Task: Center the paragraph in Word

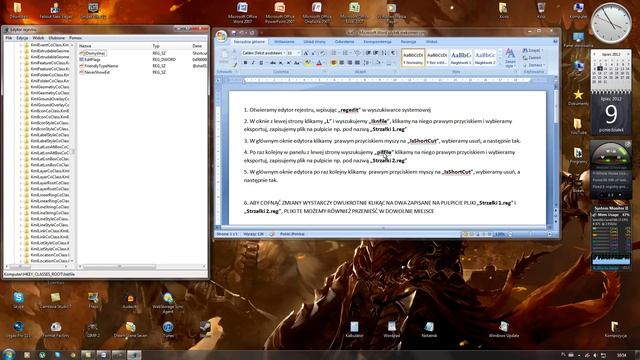Action: [x=341, y=63]
